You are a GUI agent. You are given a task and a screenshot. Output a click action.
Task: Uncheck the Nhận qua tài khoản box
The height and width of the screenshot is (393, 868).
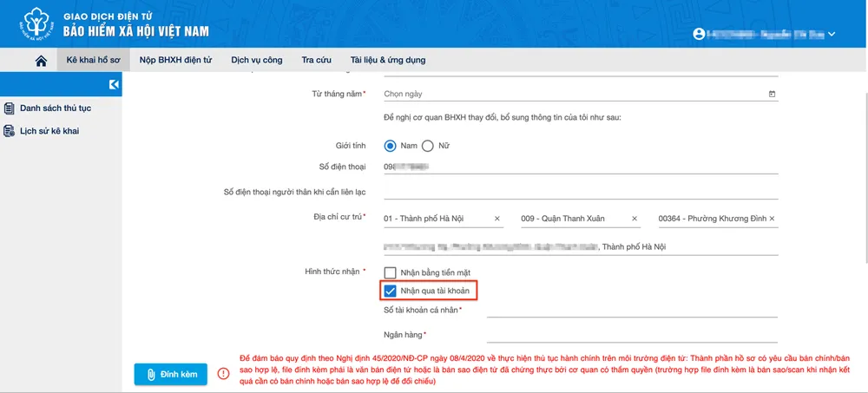pos(391,291)
